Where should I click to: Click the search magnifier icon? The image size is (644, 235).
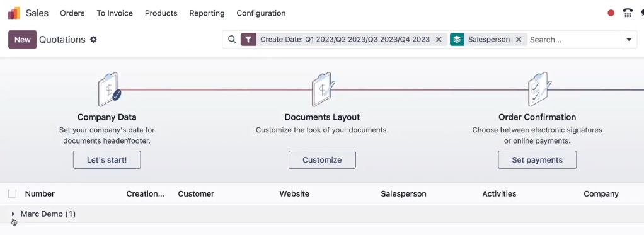pyautogui.click(x=232, y=40)
